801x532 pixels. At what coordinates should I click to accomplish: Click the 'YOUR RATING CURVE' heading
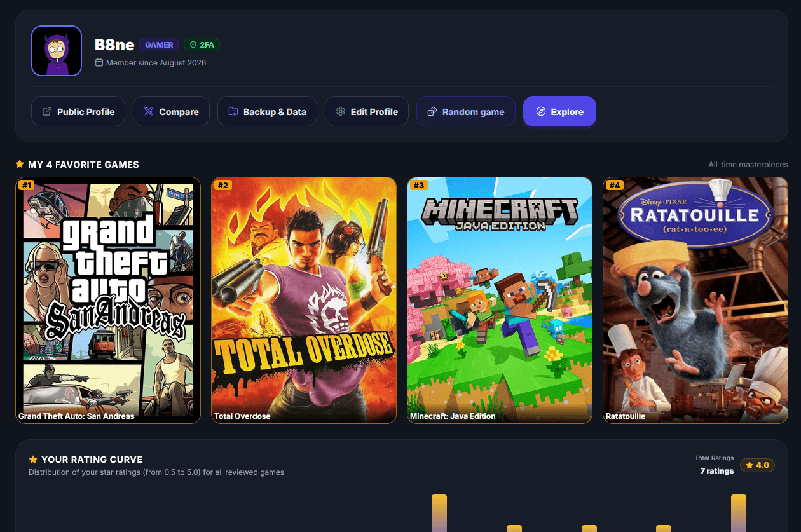[92, 459]
